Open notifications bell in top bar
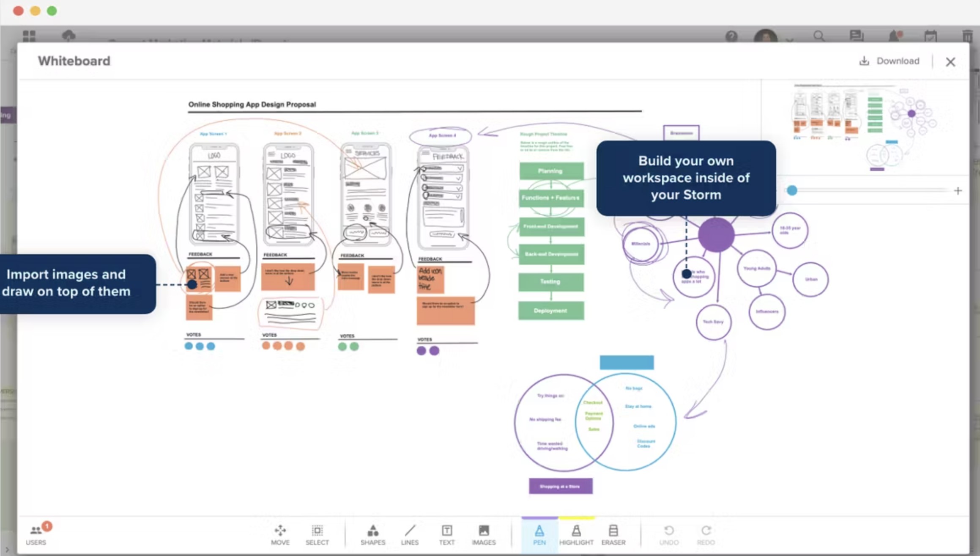 click(x=894, y=36)
